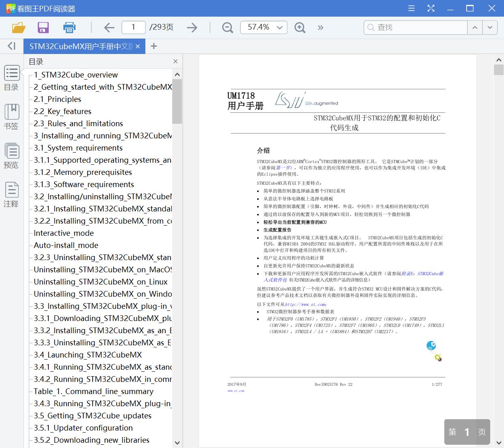Viewport: 504px width, 448px height.
Task: Open outline entry 3.4_Launching_STM32CubeMX
Action: pos(88,355)
